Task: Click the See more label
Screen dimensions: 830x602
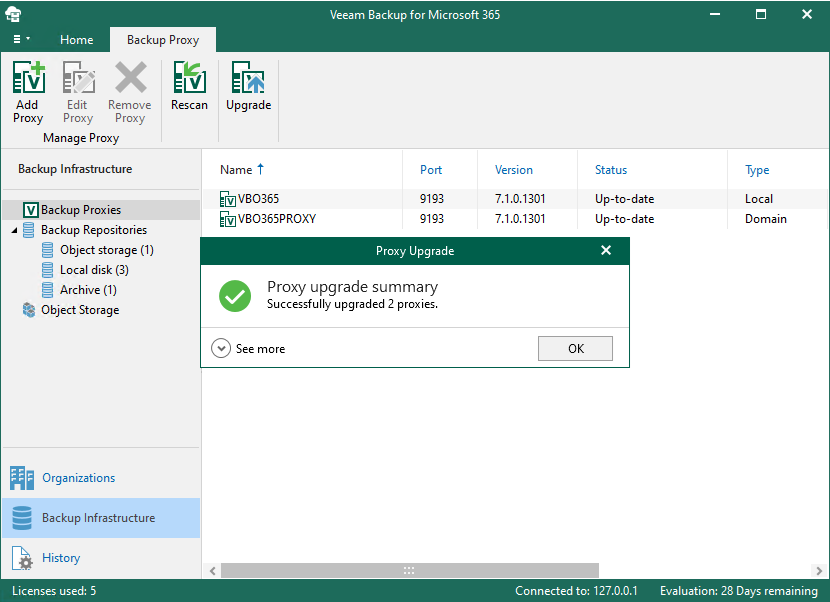Action: pyautogui.click(x=260, y=349)
